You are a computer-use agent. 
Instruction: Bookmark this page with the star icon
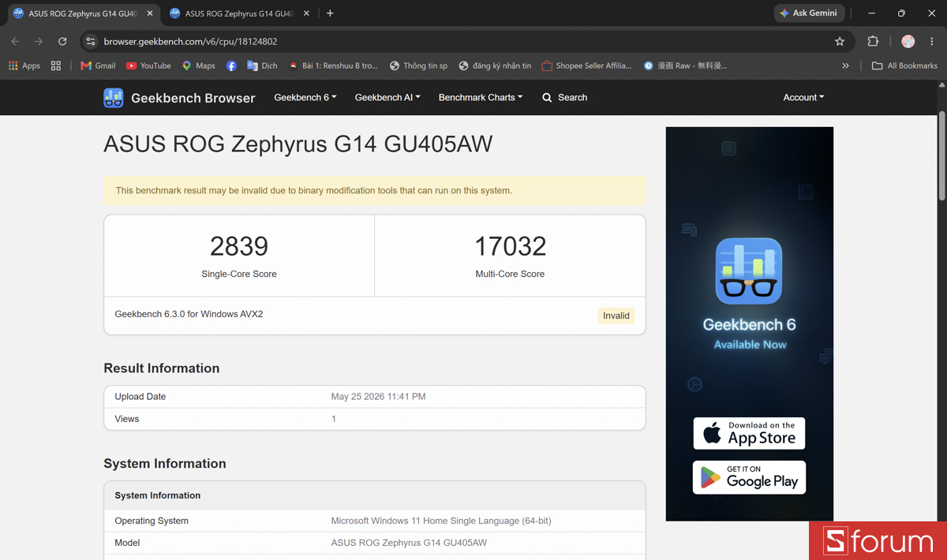pos(840,41)
